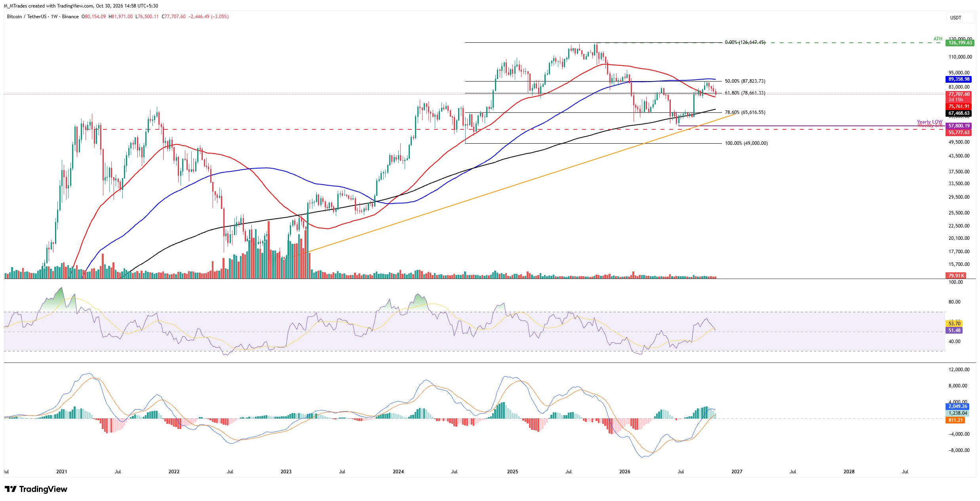Click the 49,500.00 price axis tick

[959, 142]
